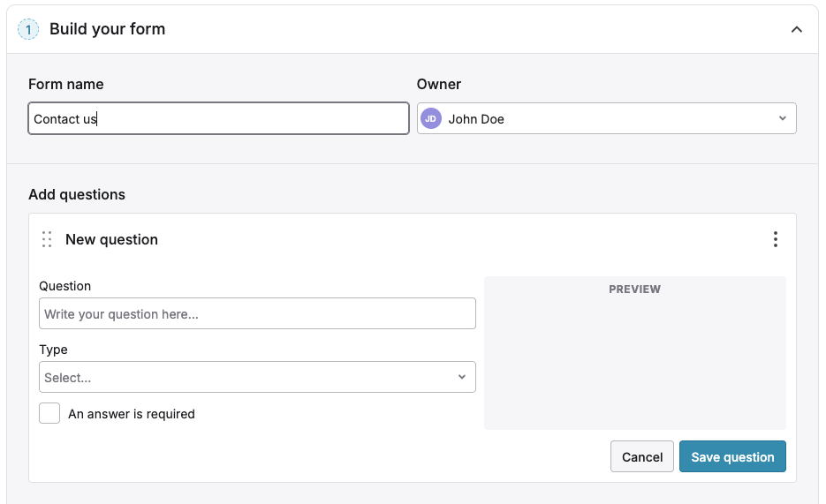The height and width of the screenshot is (504, 826).
Task: Check An answer is required
Action: 49,413
